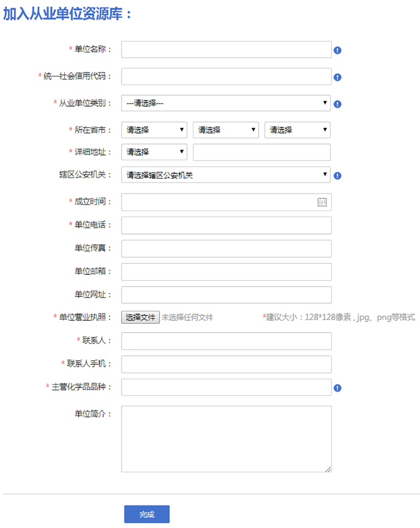
Task: Focus the 单位邮箱 input field
Action: [x=226, y=271]
